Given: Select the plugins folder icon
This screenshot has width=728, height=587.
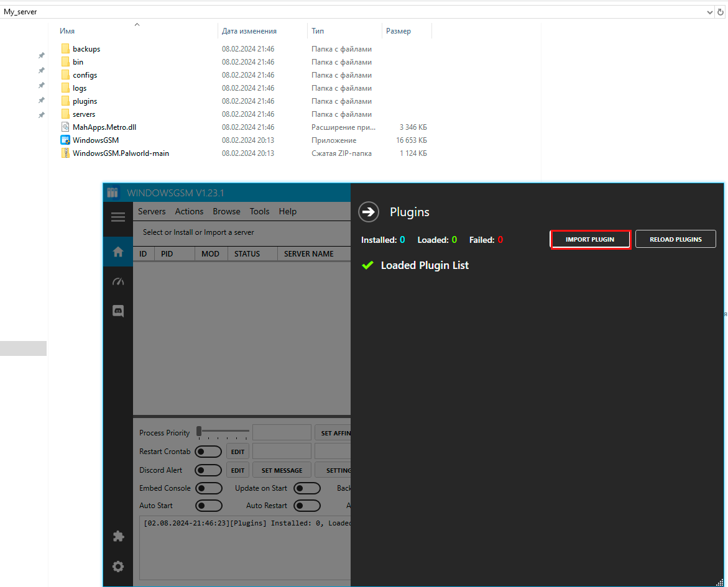Looking at the screenshot, I should click(x=65, y=101).
